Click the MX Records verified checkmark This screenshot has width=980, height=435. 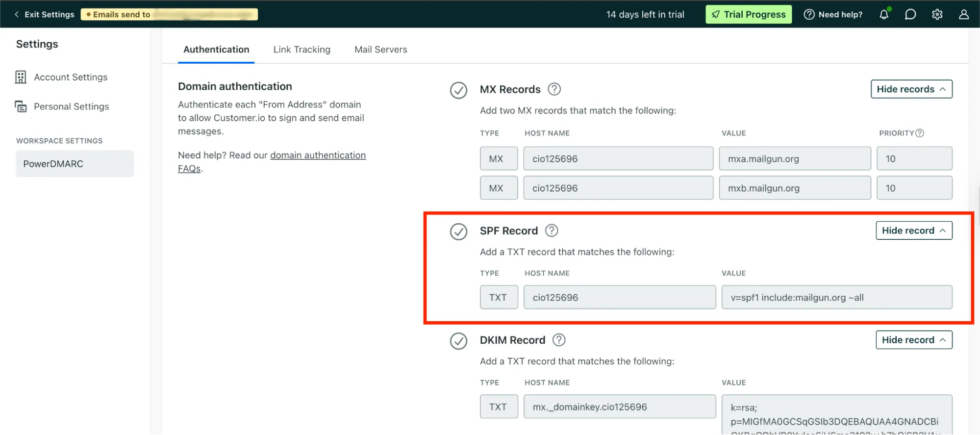coord(458,90)
